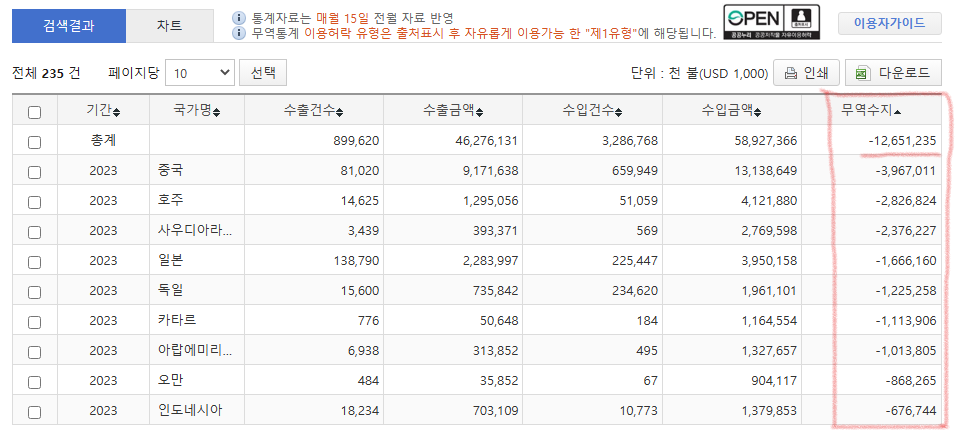Click the Excel icon on 다운로드 button
The image size is (955, 440).
pyautogui.click(x=864, y=73)
